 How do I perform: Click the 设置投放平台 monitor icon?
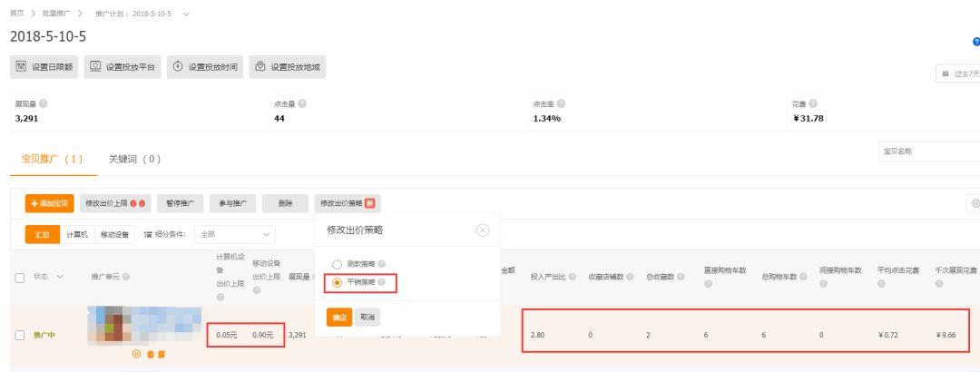(95, 66)
